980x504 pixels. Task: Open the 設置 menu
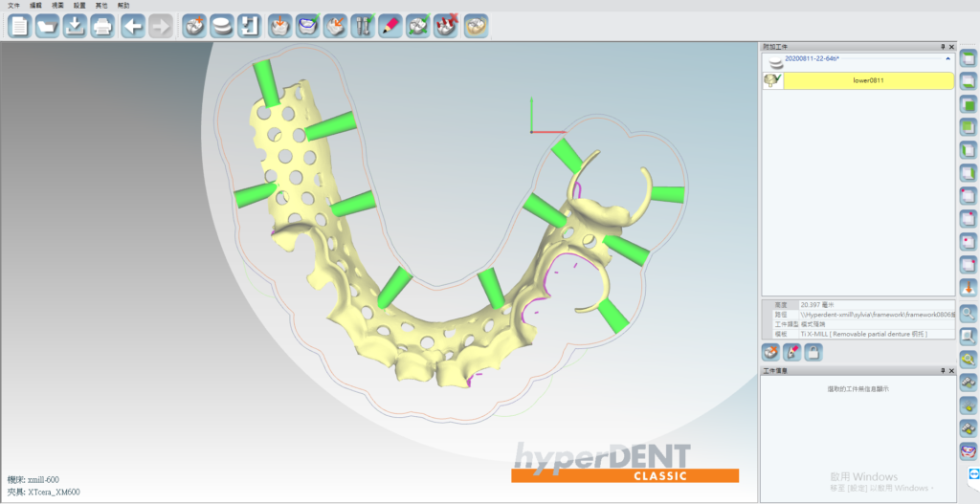pos(79,5)
